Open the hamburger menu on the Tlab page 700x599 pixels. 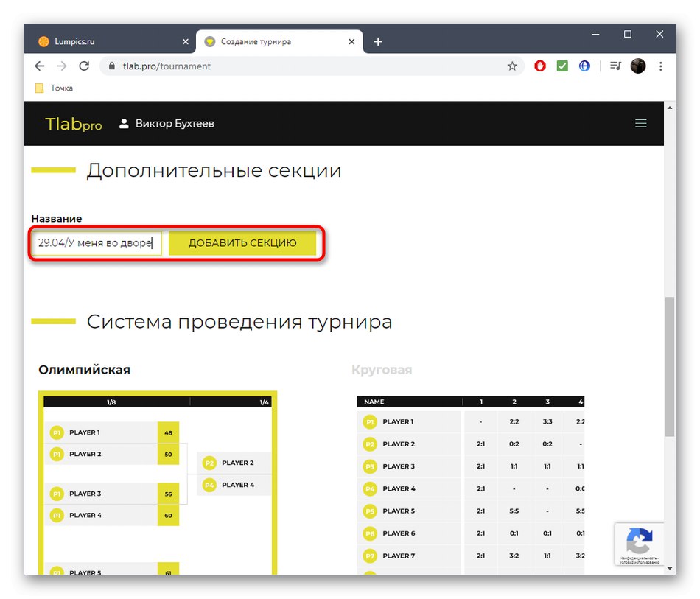(x=640, y=123)
